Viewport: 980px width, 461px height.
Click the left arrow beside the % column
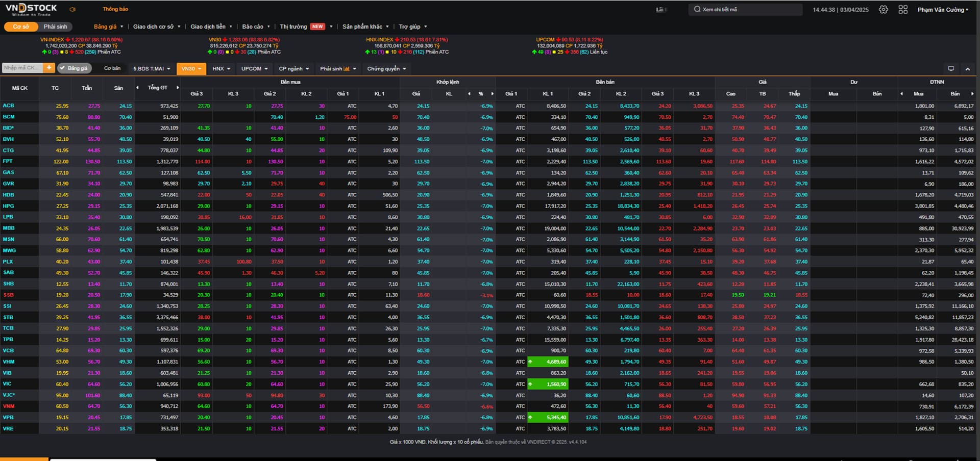tap(469, 94)
